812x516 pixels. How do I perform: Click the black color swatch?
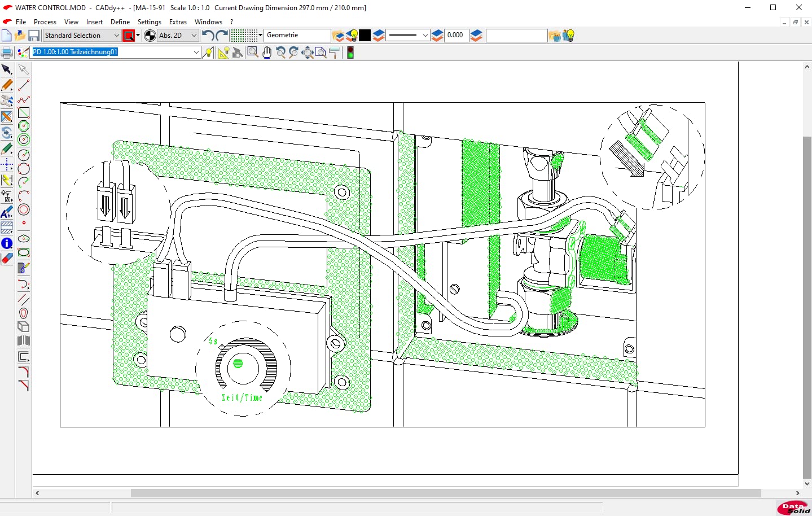(365, 35)
